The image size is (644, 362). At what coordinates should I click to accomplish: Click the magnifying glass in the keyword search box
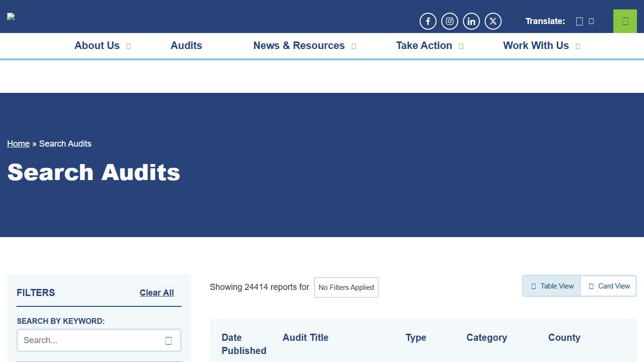click(x=168, y=340)
